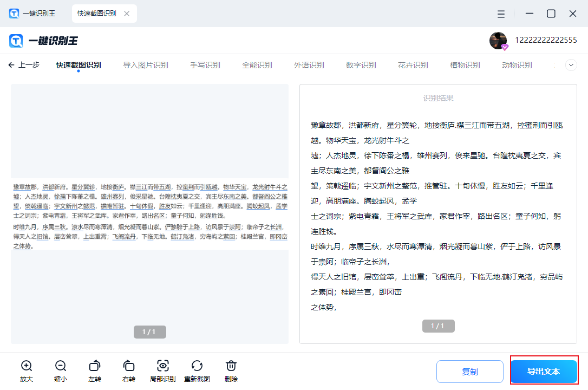Screen dimensions: 588x390
Task: Open the hamburger menu in title bar
Action: pyautogui.click(x=501, y=14)
